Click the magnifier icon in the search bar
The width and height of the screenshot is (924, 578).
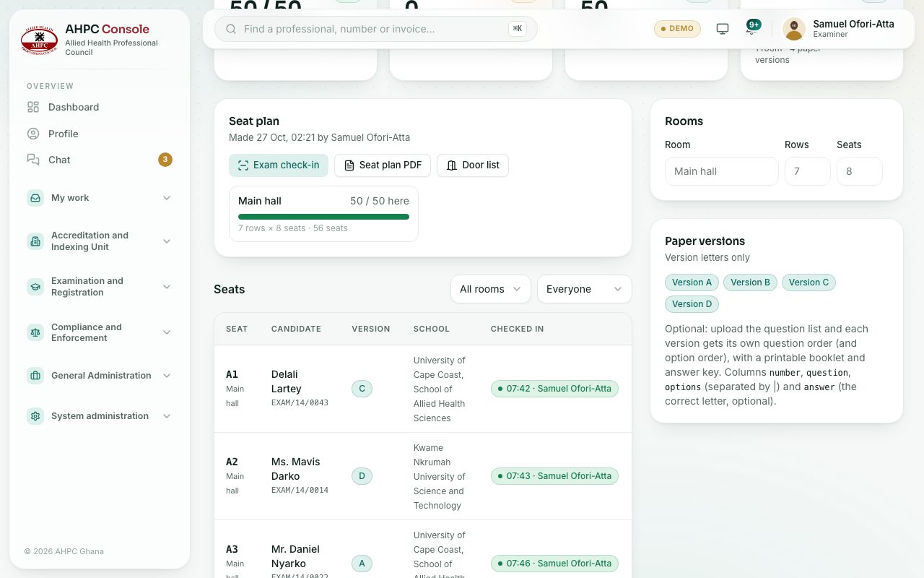point(231,29)
